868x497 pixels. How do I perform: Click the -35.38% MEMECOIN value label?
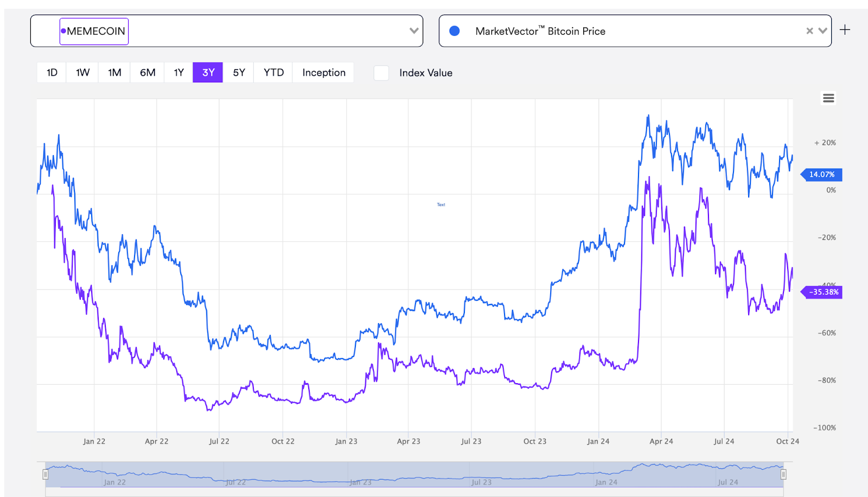[821, 292]
